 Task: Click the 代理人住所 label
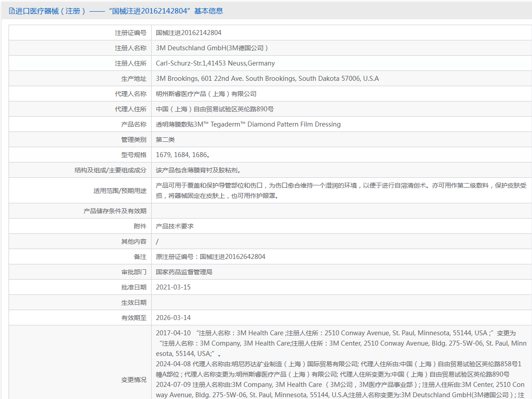click(130, 110)
